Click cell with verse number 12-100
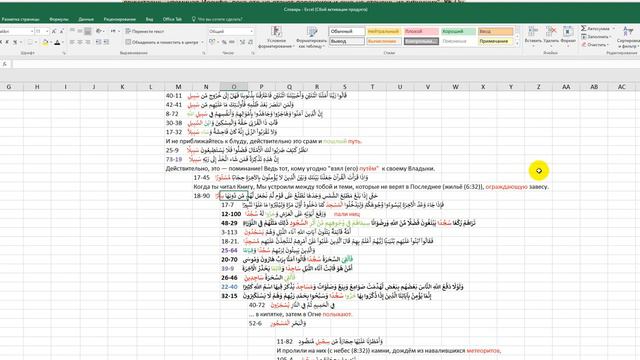 coord(231,214)
